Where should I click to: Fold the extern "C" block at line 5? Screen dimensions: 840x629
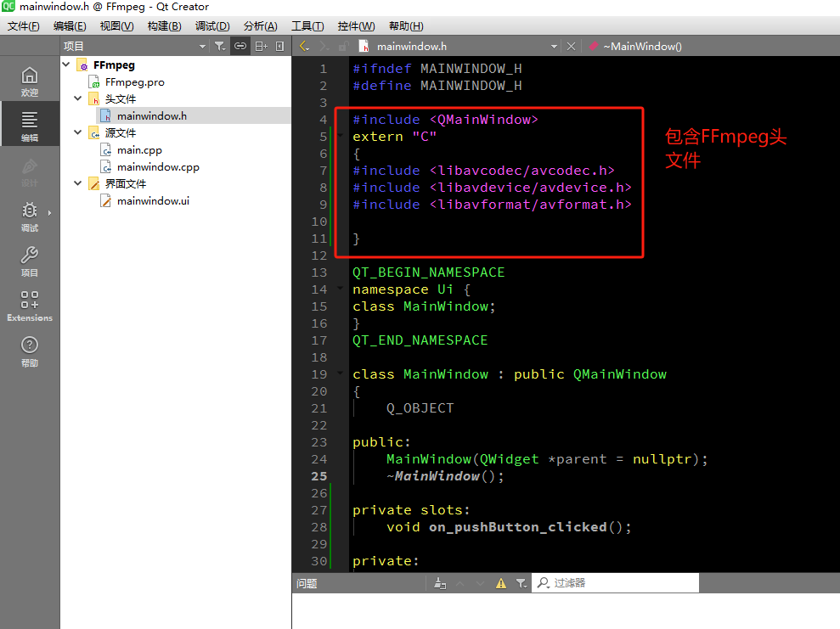coord(341,136)
